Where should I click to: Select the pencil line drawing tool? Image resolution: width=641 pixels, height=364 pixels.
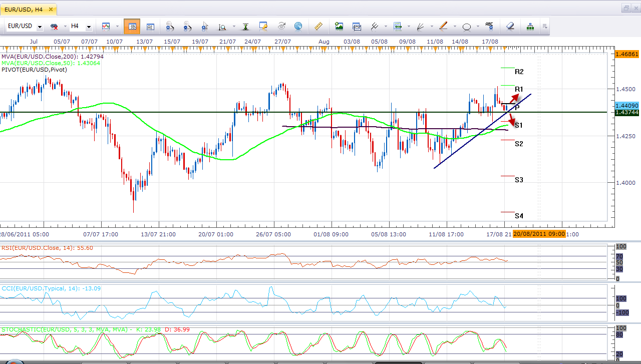(x=444, y=26)
